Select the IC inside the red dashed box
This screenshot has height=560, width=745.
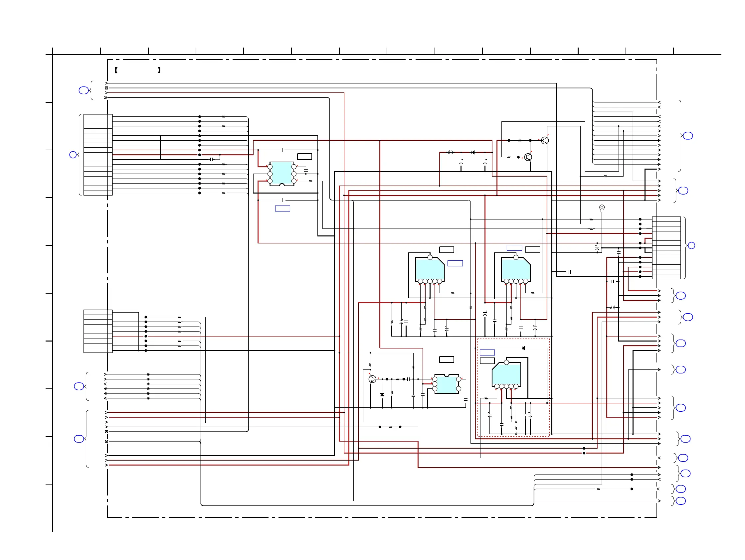506,375
